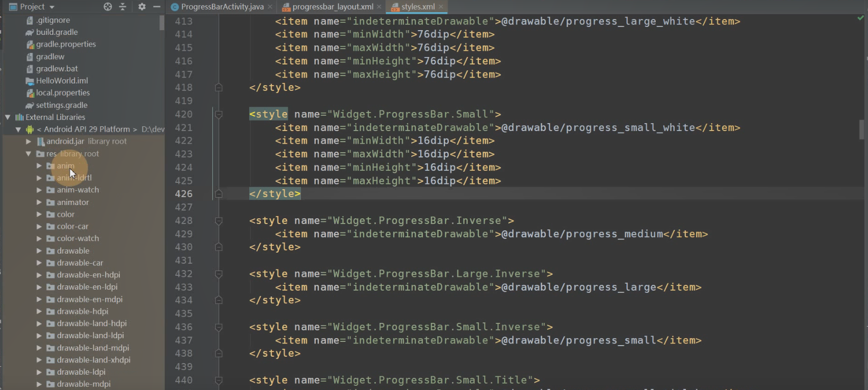Click line number 426 in gutter

pyautogui.click(x=184, y=194)
